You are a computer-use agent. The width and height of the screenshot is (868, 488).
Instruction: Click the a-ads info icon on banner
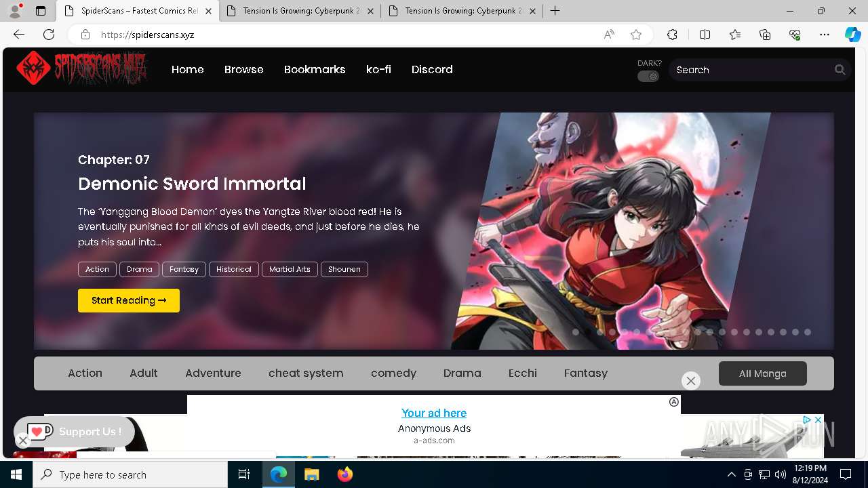[x=674, y=402]
